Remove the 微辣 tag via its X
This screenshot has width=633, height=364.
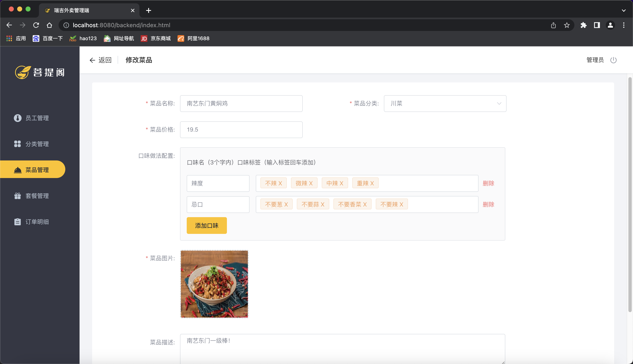click(311, 183)
